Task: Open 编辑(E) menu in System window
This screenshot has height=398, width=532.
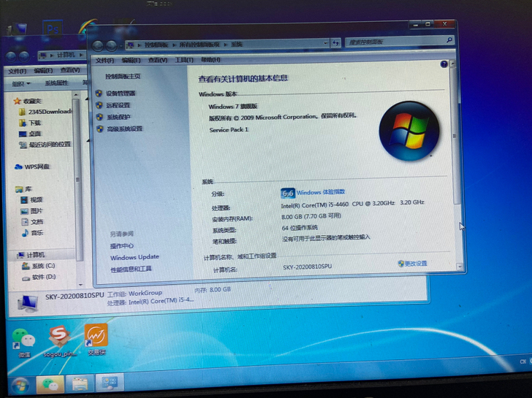Action: (x=131, y=61)
